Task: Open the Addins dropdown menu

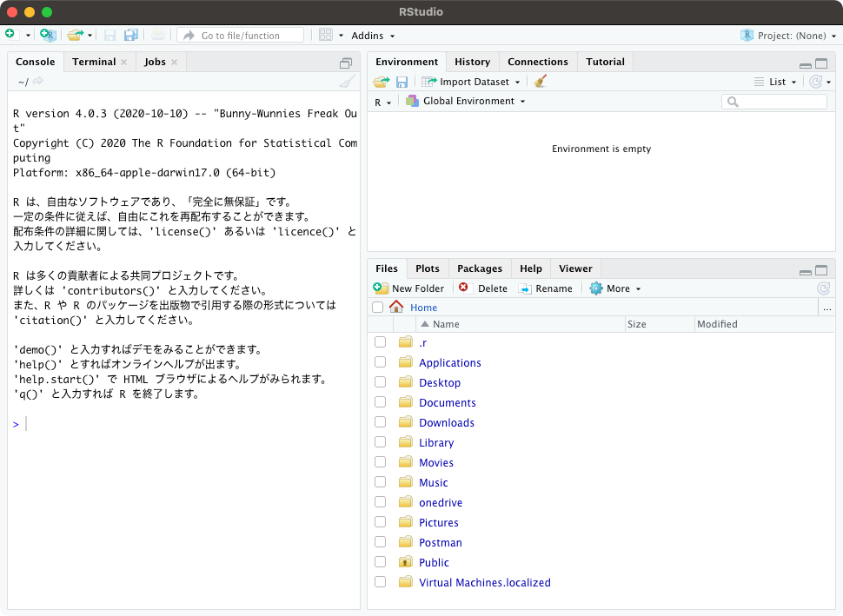Action: pyautogui.click(x=373, y=36)
